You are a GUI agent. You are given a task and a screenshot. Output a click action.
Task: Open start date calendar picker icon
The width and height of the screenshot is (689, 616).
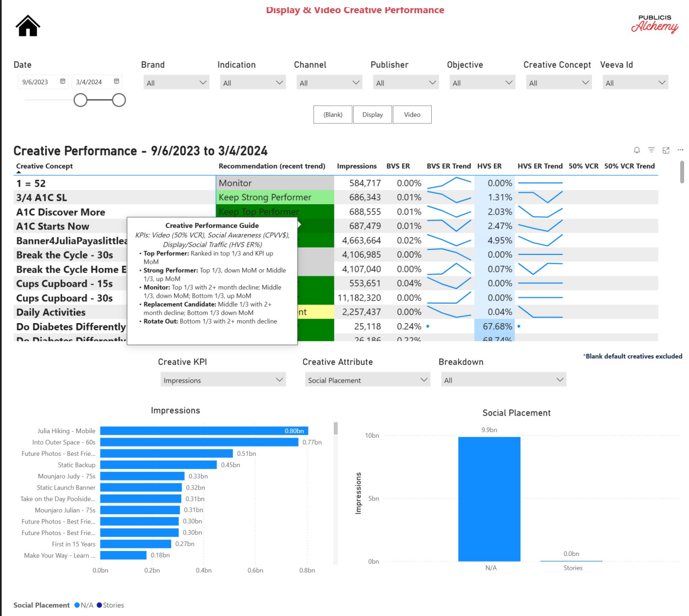click(63, 81)
